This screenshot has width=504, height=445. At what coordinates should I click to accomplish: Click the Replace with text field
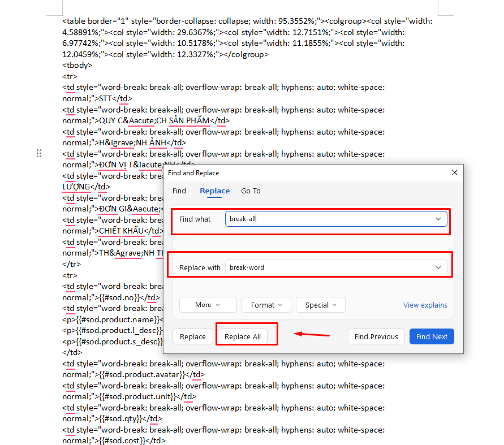click(x=328, y=267)
